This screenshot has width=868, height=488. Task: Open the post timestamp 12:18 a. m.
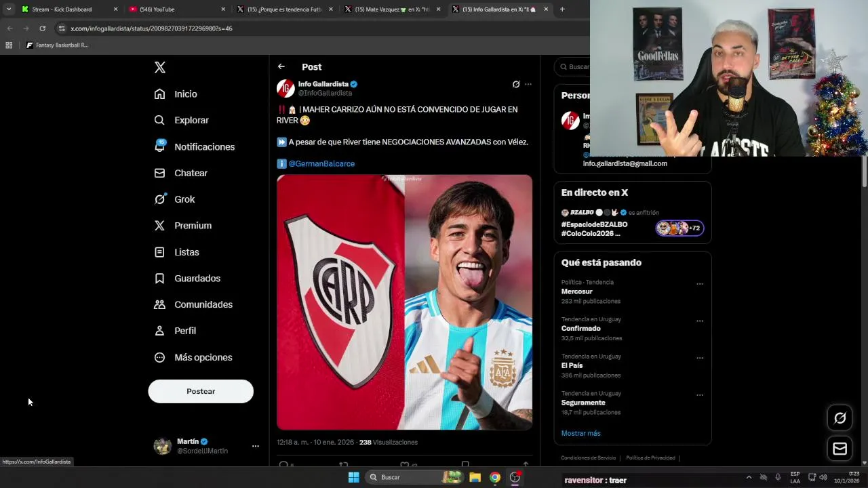[x=315, y=442]
